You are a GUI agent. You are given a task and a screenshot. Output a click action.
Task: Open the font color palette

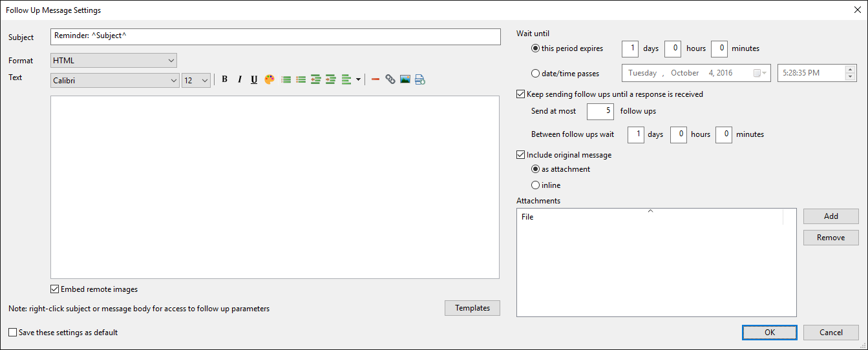click(x=270, y=79)
